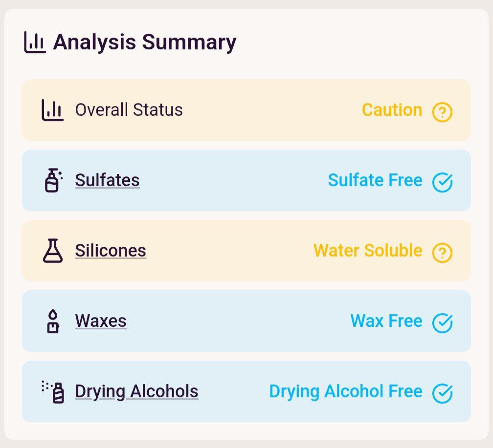This screenshot has width=493, height=448.
Task: Click the bar chart icon beside Analysis Summary
Action: [35, 42]
